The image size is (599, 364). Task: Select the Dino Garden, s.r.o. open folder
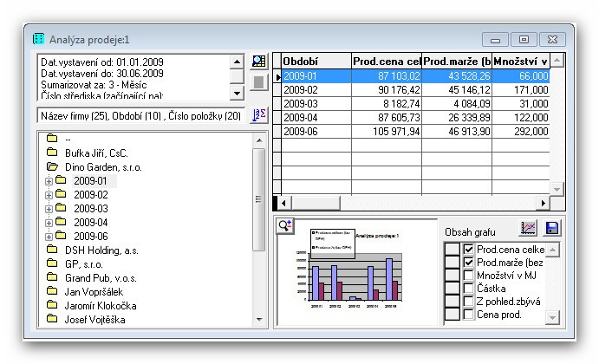[x=103, y=166]
